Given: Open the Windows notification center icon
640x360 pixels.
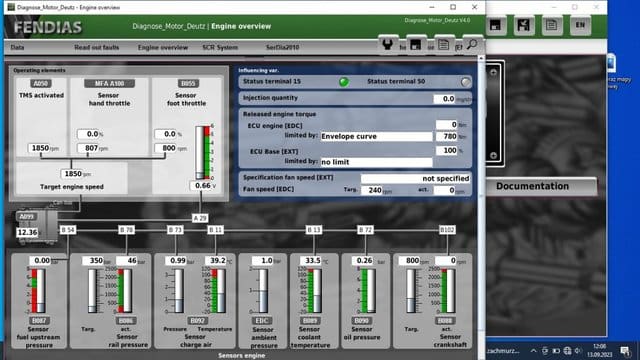Looking at the screenshot, I should point(624,351).
